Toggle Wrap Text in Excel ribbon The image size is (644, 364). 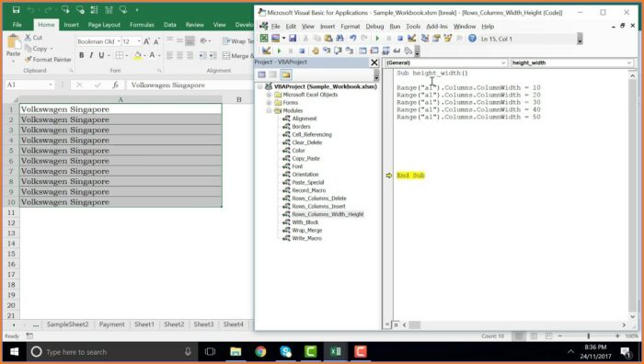(x=237, y=41)
